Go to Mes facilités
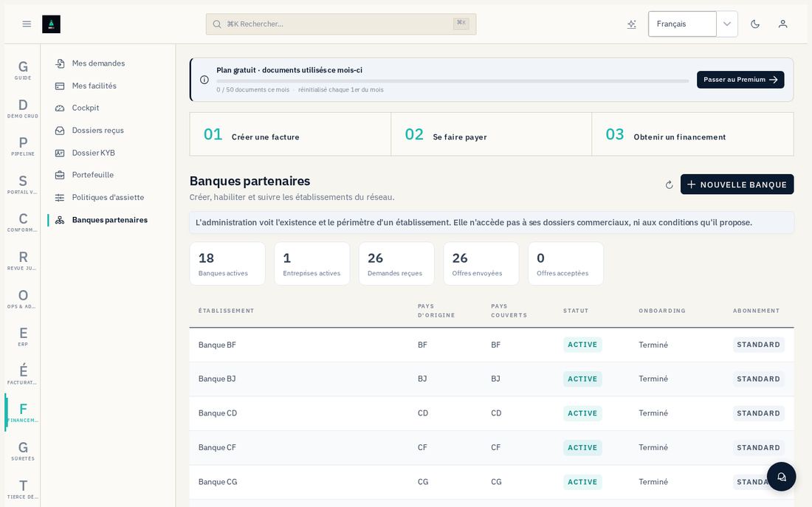This screenshot has height=507, width=812. click(94, 86)
